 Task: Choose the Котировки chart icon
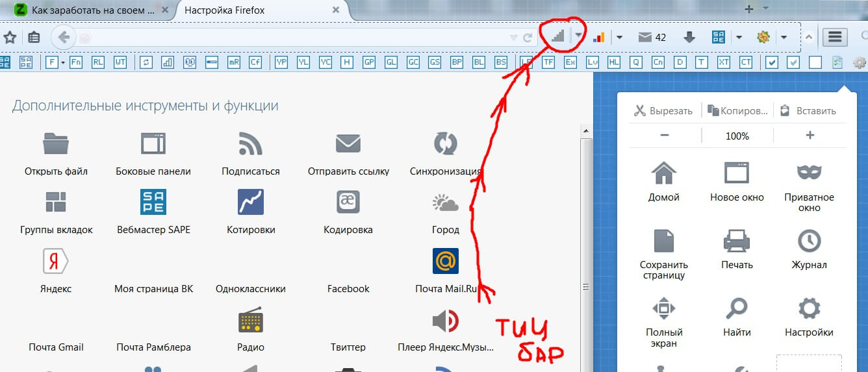click(x=250, y=202)
